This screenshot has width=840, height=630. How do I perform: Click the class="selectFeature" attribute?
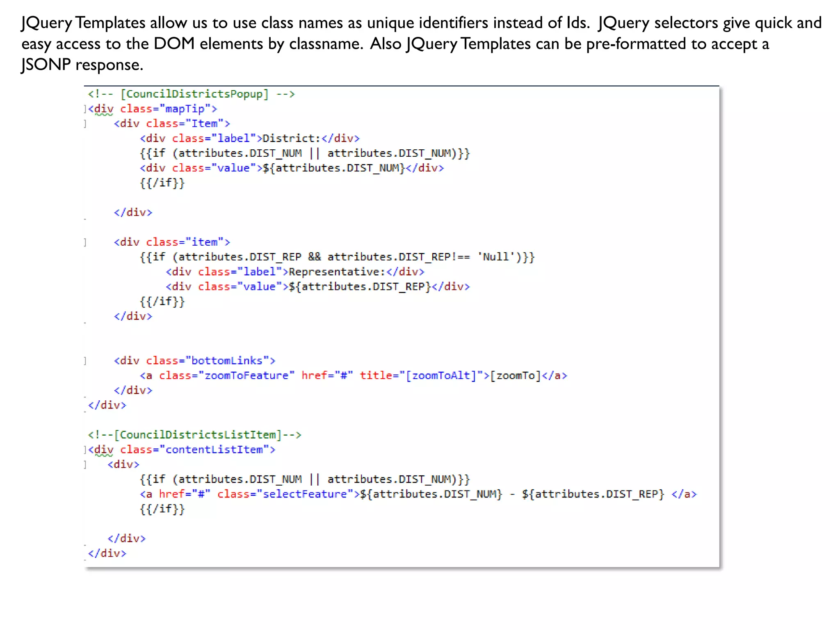click(285, 494)
